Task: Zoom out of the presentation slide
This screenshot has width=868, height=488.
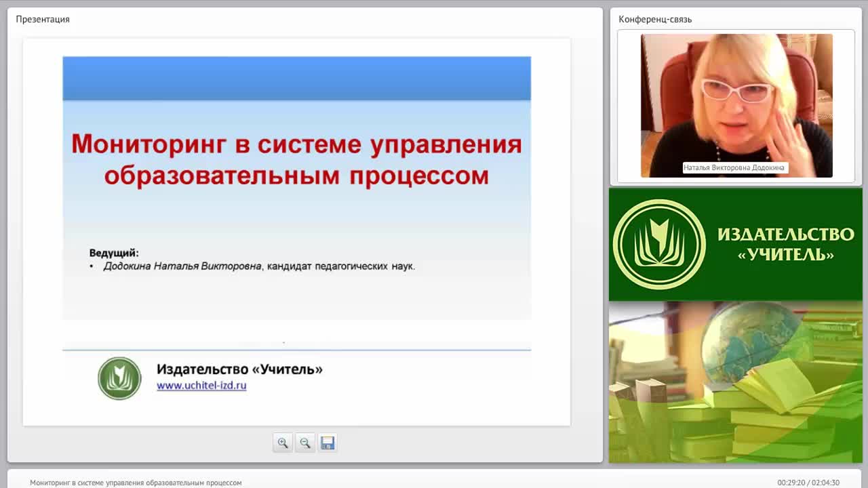Action: click(x=305, y=443)
